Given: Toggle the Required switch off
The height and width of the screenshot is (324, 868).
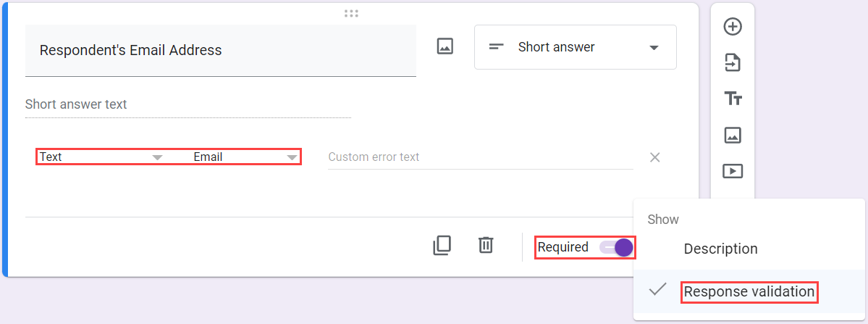Looking at the screenshot, I should tap(616, 248).
